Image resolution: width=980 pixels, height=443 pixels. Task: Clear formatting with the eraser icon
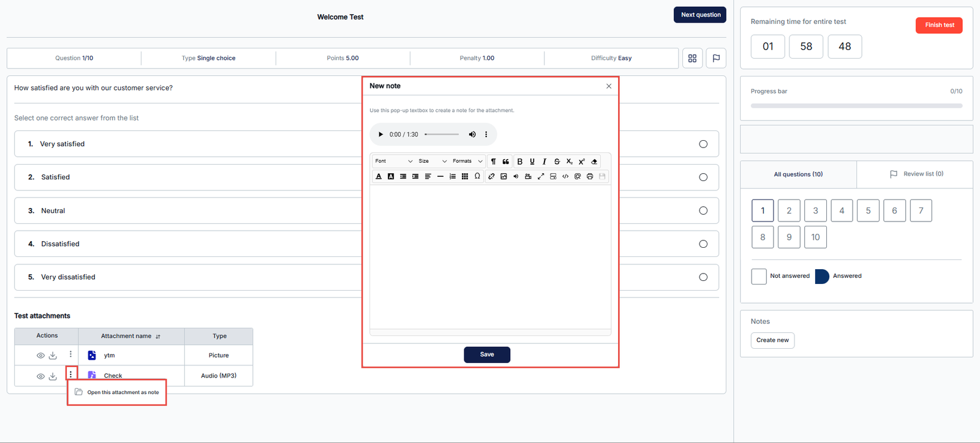pyautogui.click(x=594, y=162)
